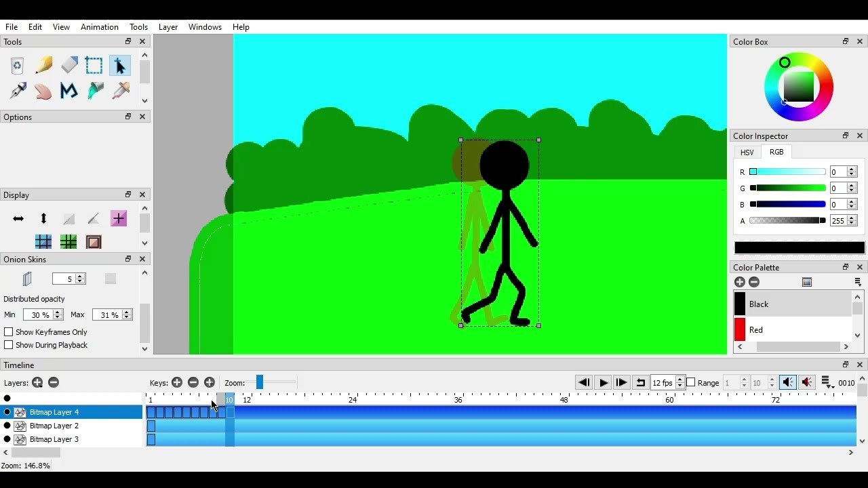Click frame 24 on the timeline ruler
Viewport: 868px width, 488px height.
353,400
